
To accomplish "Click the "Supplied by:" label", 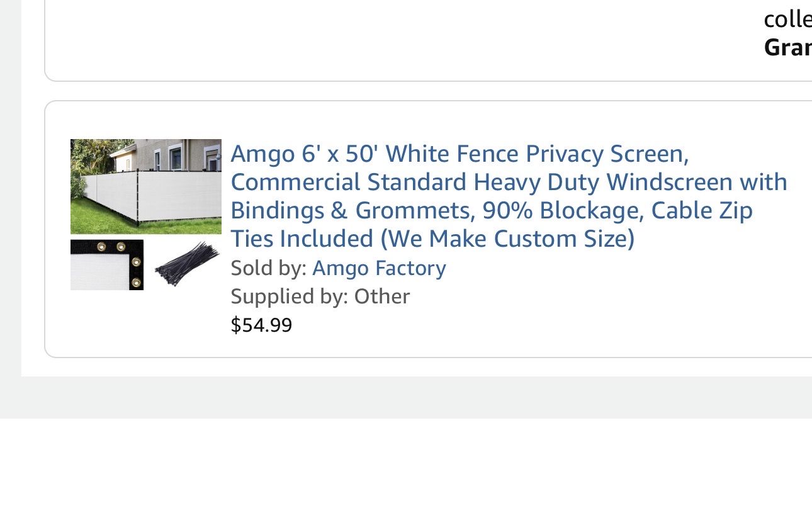I will [290, 296].
